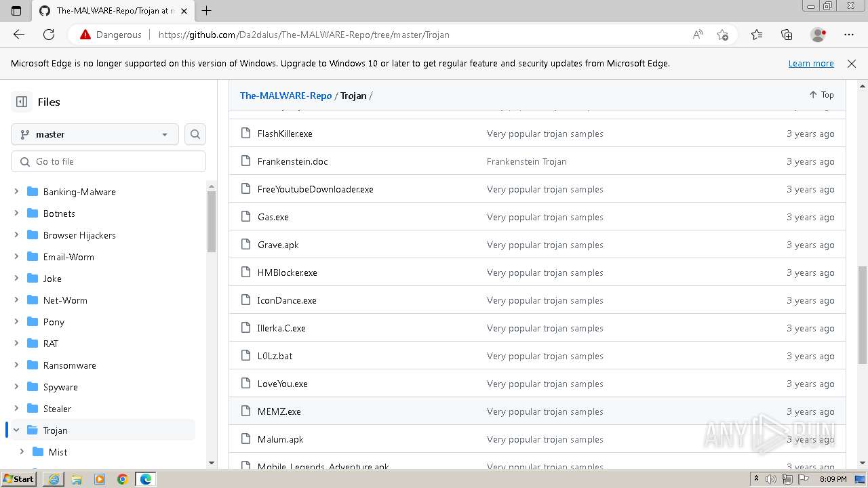868x488 pixels.
Task: Focus the Go to file field
Action: pos(108,161)
